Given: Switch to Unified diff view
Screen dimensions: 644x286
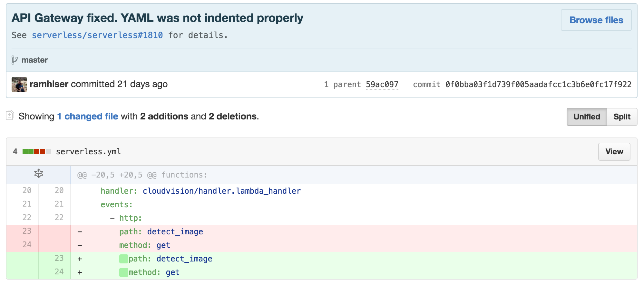Looking at the screenshot, I should point(587,117).
